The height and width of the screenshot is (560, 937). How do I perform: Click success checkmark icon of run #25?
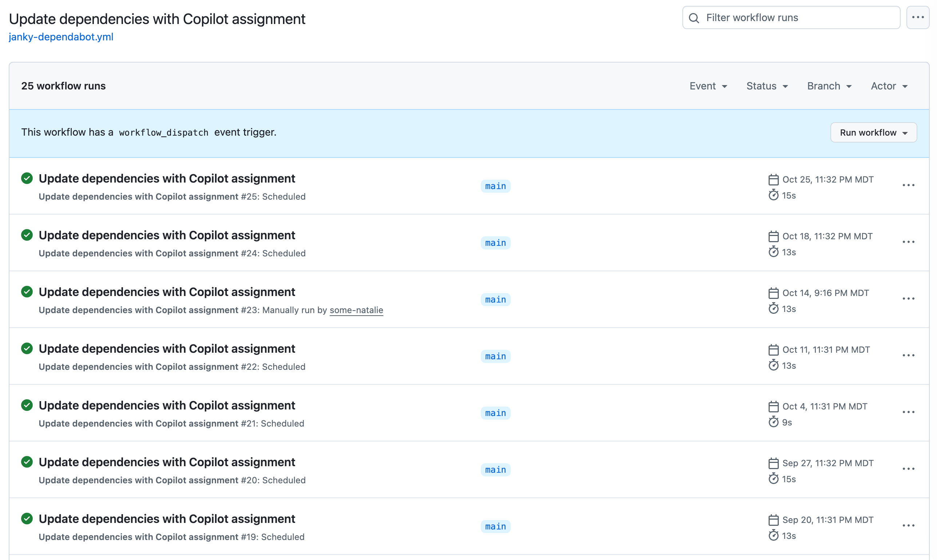point(27,178)
